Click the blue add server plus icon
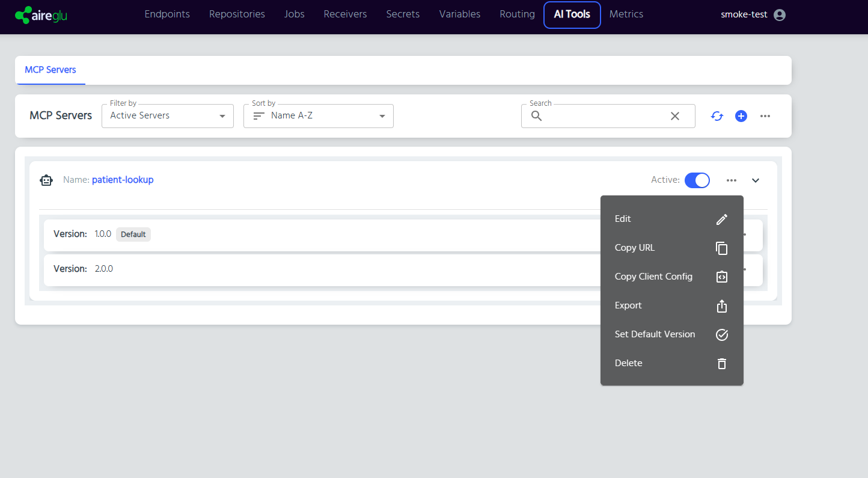This screenshot has height=478, width=868. [x=741, y=116]
